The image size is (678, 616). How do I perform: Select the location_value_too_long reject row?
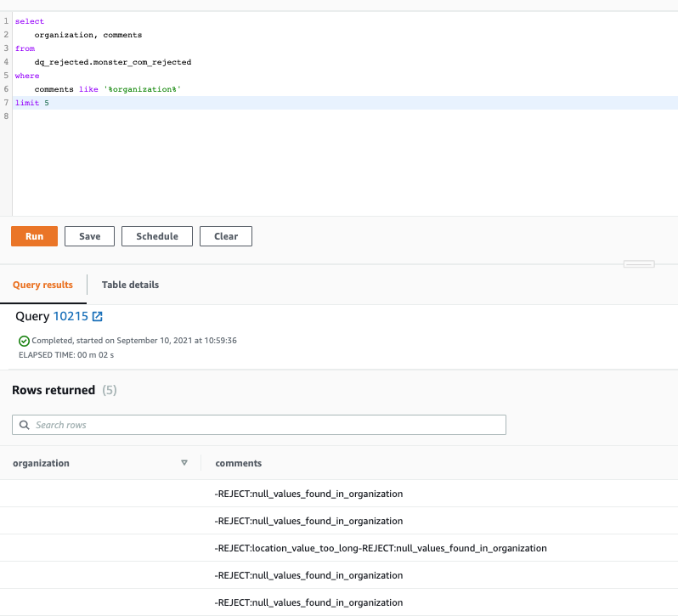[x=339, y=548]
